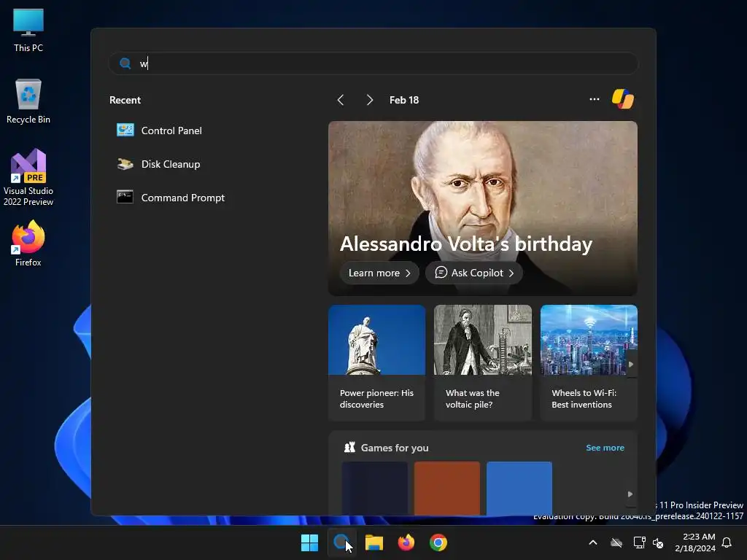Click See more in Games for you
The image size is (747, 560).
click(605, 448)
